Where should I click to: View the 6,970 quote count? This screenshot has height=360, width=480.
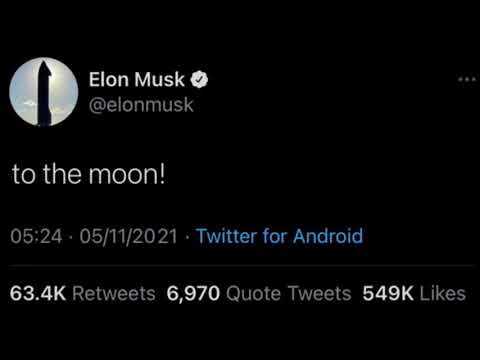click(193, 294)
